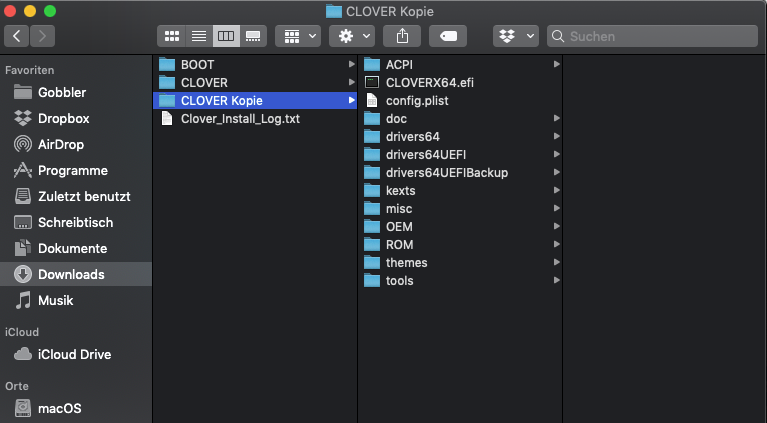The image size is (767, 423).
Task: Open Programme in the sidebar
Action: [76, 170]
